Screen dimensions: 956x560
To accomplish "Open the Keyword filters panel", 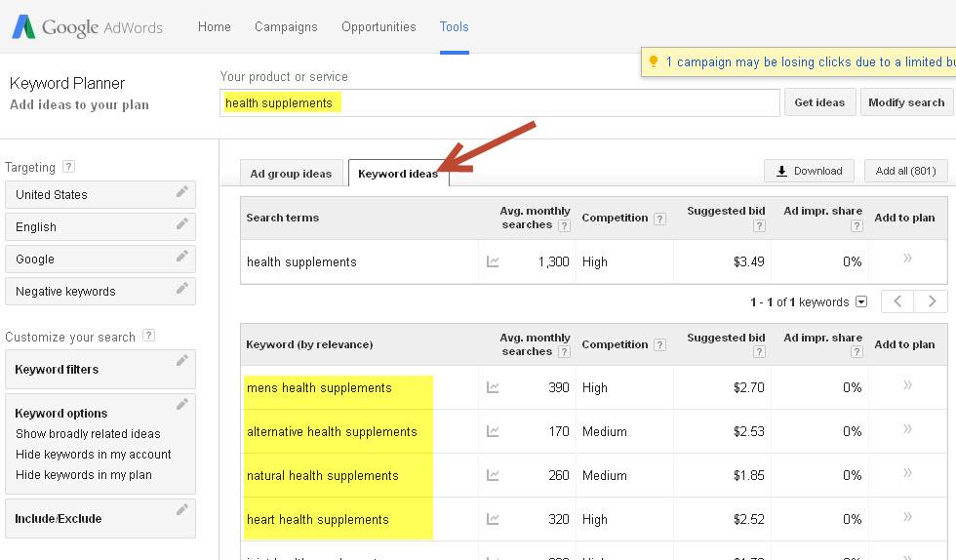I will [100, 369].
